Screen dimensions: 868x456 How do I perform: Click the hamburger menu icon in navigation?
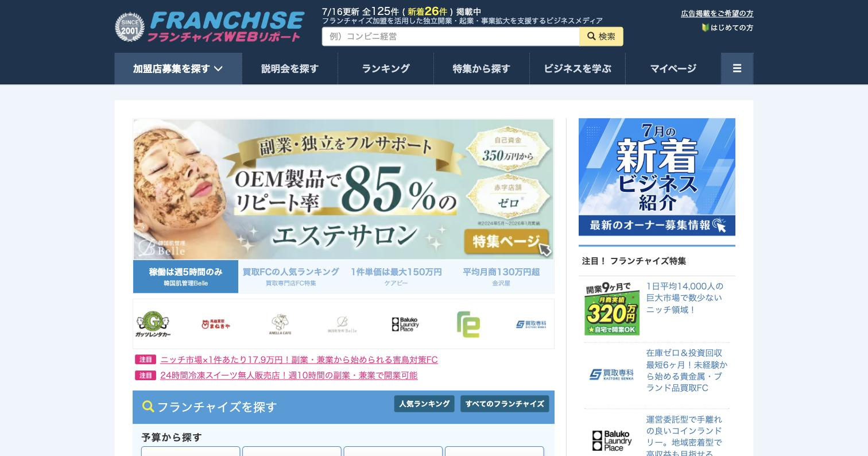737,68
